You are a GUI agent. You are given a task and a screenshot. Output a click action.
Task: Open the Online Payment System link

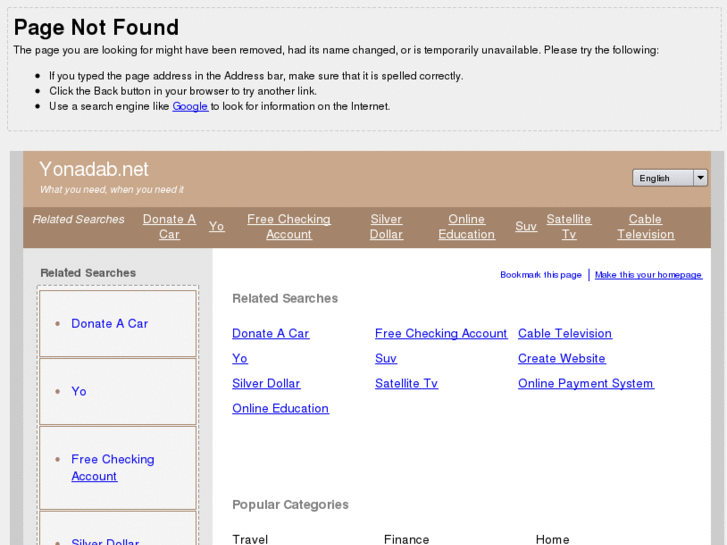(x=585, y=384)
